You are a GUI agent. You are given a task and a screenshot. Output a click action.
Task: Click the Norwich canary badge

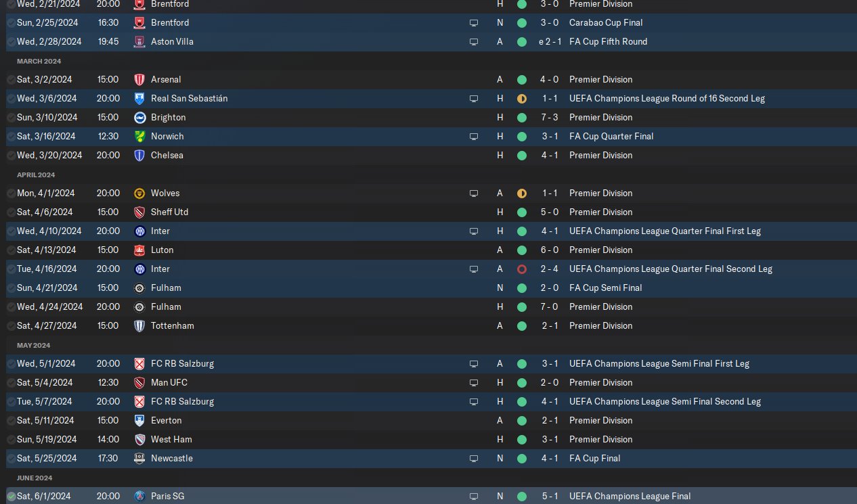click(139, 136)
